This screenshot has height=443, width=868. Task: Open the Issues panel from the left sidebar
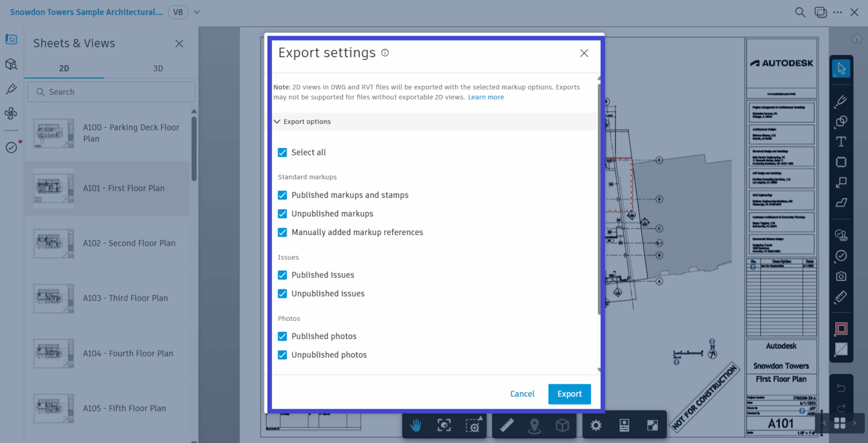(x=11, y=147)
